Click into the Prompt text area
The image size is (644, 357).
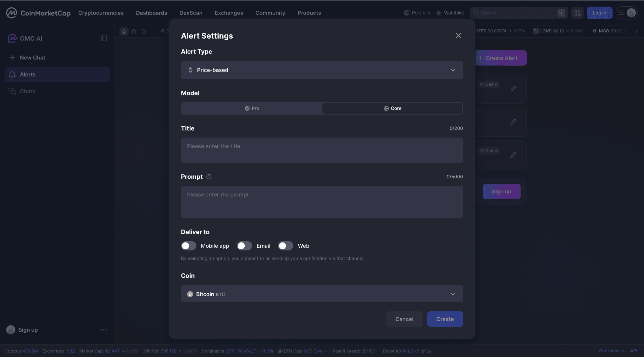(x=322, y=202)
